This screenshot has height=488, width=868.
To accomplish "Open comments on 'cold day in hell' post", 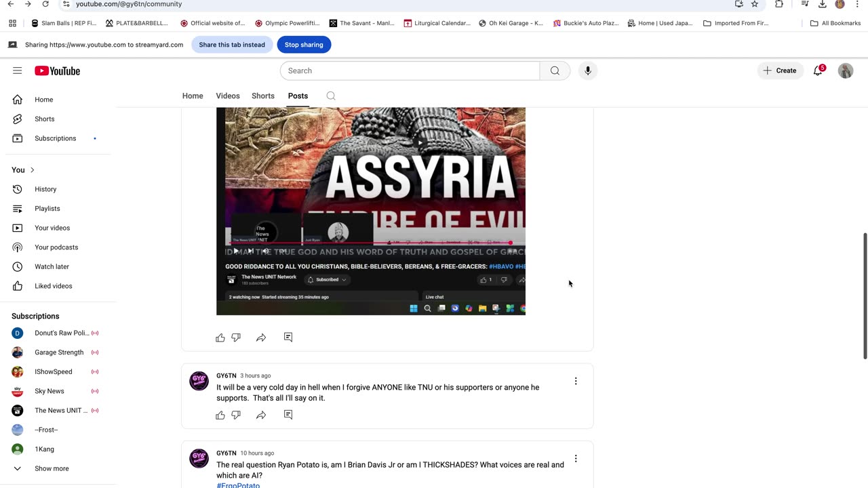I will point(288,414).
